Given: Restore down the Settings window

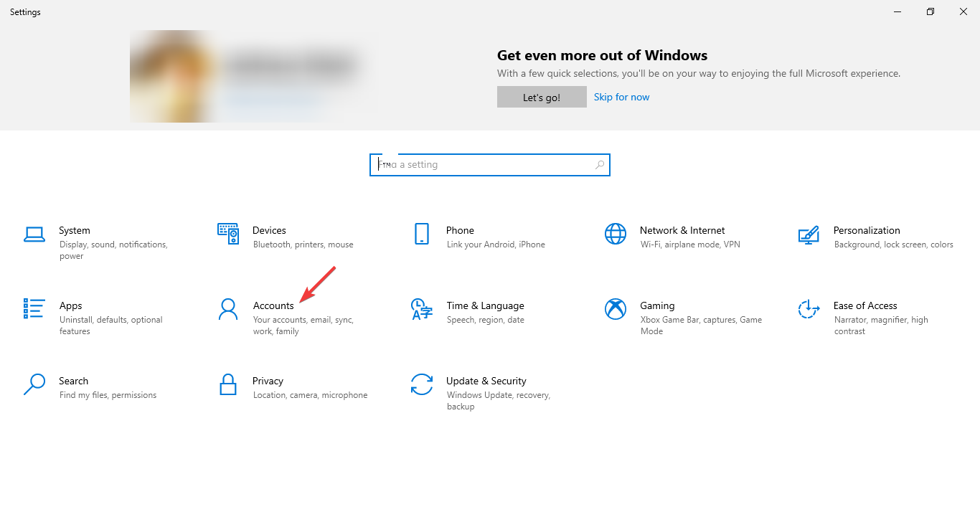Looking at the screenshot, I should [930, 11].
